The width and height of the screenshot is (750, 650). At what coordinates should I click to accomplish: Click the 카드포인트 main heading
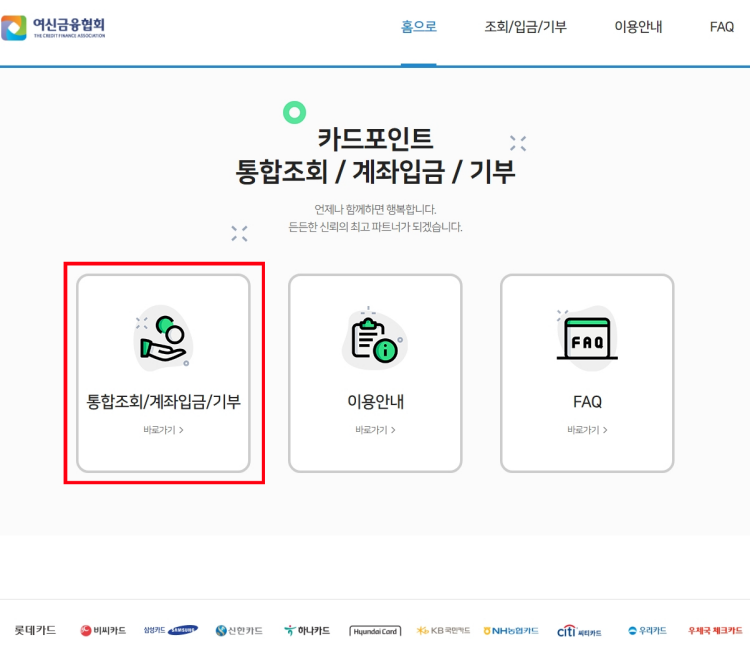pyautogui.click(x=375, y=139)
